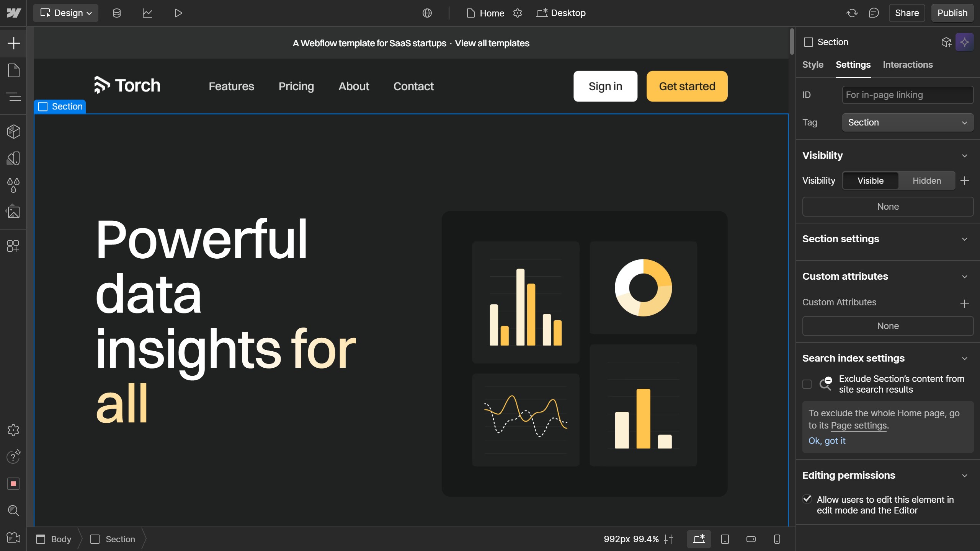This screenshot has width=980, height=551.
Task: Click the ID in-page linking field
Action: 908,95
